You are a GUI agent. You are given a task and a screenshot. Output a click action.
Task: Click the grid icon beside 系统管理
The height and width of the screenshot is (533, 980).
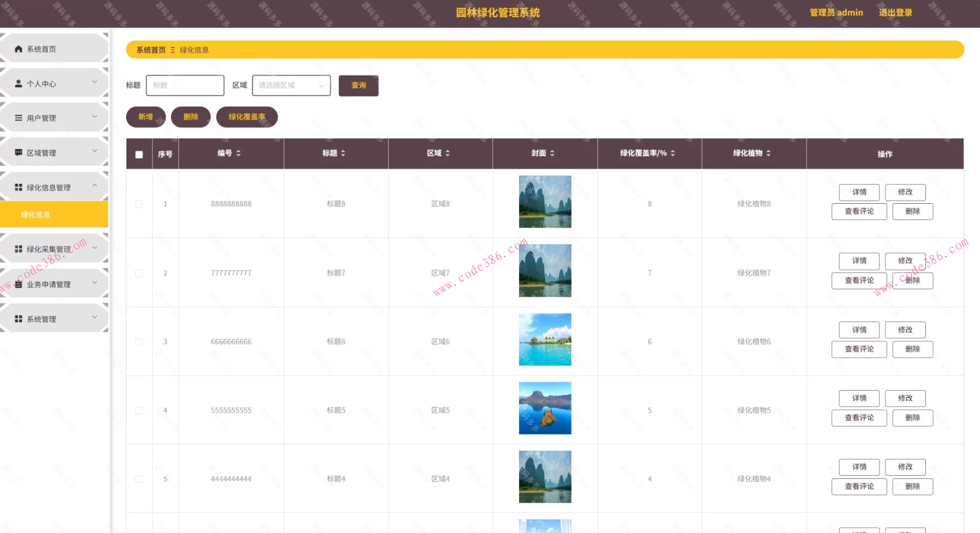pos(19,319)
